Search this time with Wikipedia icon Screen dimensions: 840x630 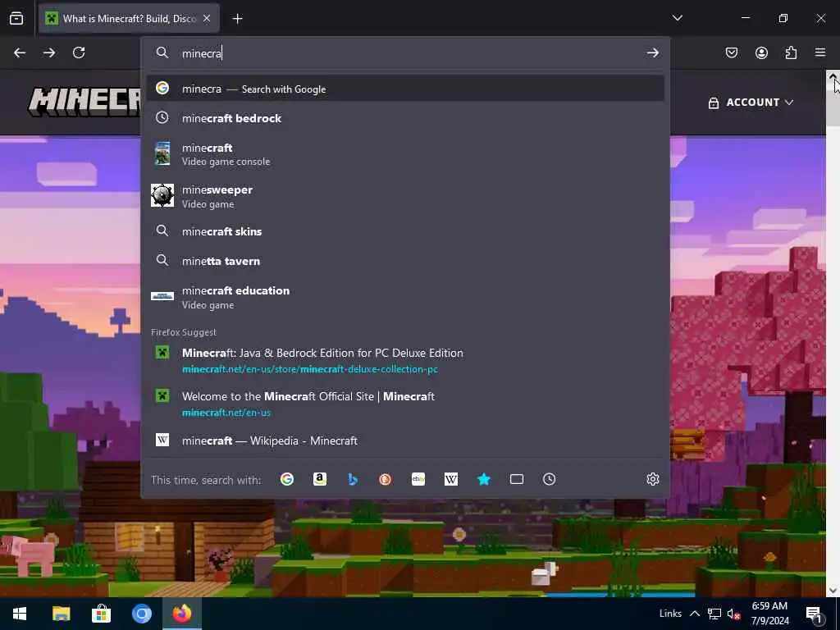click(x=451, y=479)
